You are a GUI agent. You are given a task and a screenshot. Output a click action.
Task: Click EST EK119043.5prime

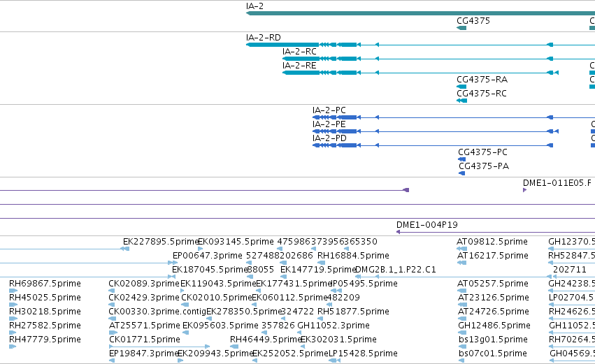[218, 284]
